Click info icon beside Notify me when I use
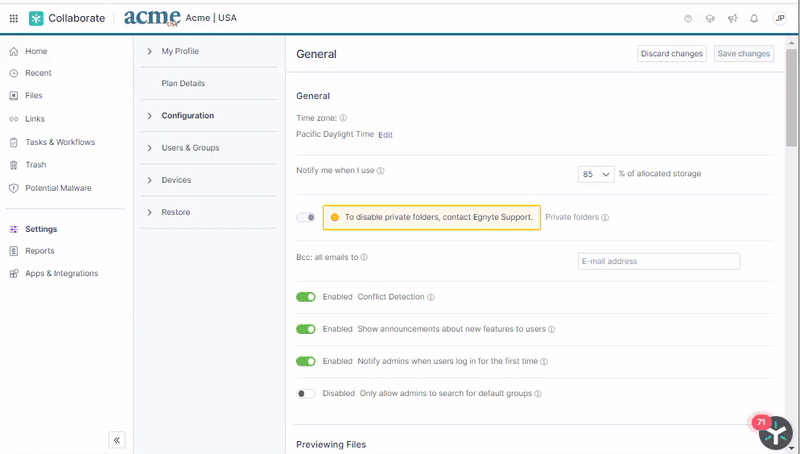 click(x=381, y=171)
